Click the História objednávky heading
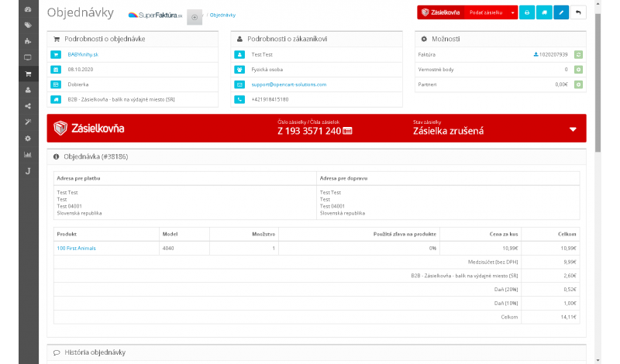Viewport: 620px width, 364px height. [x=95, y=352]
